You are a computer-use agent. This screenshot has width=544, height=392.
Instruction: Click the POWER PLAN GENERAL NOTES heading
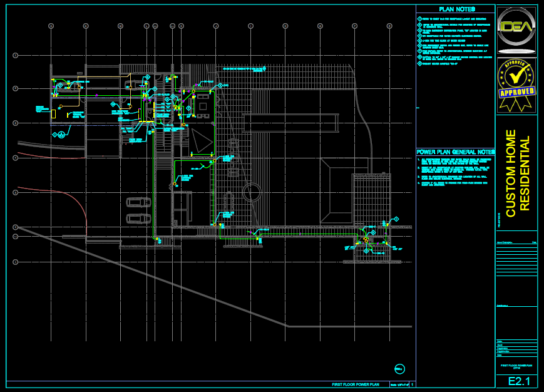456,152
